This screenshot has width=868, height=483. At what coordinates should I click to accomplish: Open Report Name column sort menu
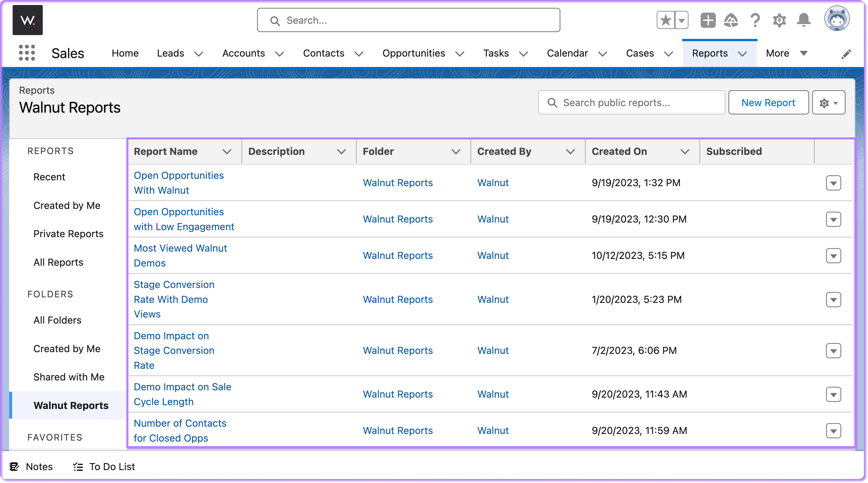tap(227, 152)
